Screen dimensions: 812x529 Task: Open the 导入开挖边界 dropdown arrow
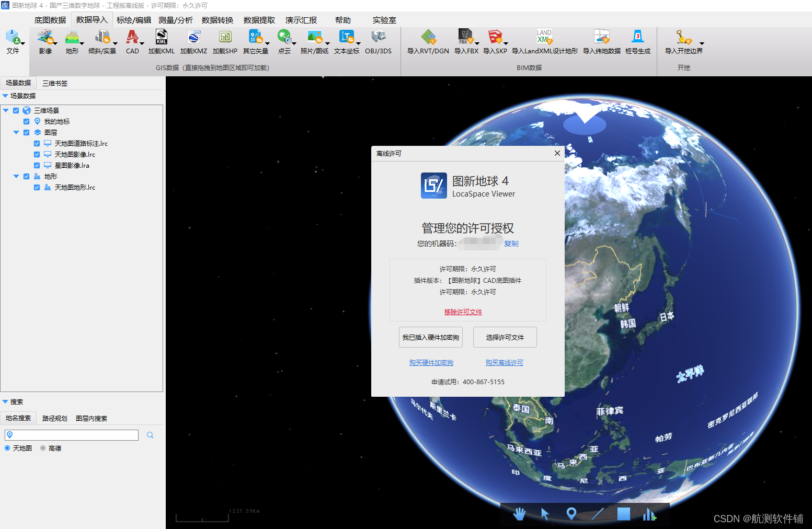tap(702, 44)
